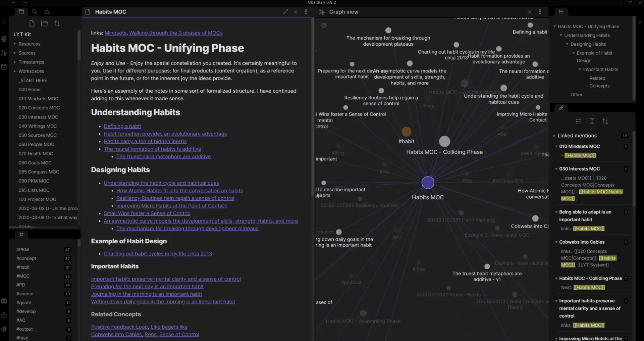
Task: Collapse Designing Habits in outline
Action: coord(567,44)
